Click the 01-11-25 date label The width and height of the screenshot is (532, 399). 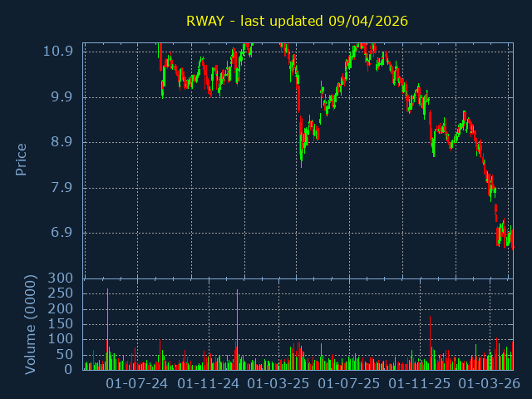pos(420,384)
